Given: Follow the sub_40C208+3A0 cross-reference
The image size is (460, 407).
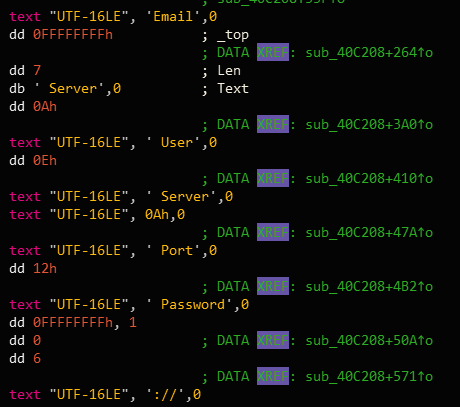Looking at the screenshot, I should [x=369, y=124].
